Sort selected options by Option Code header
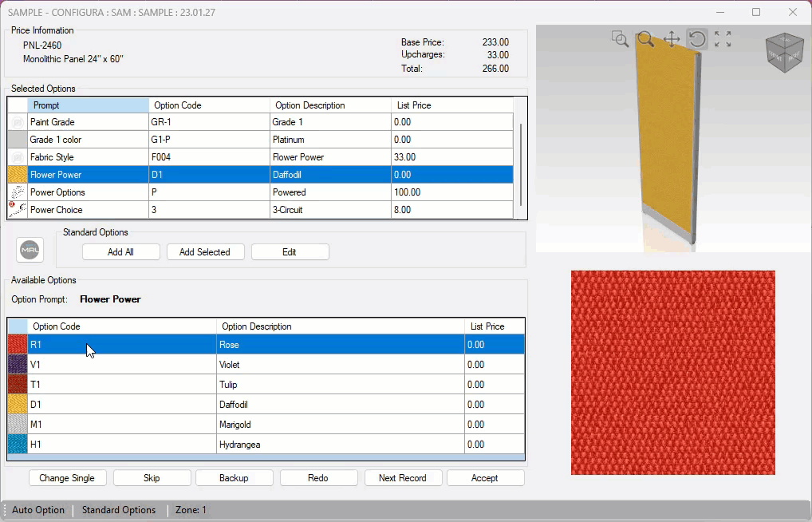The image size is (812, 522). [209, 105]
